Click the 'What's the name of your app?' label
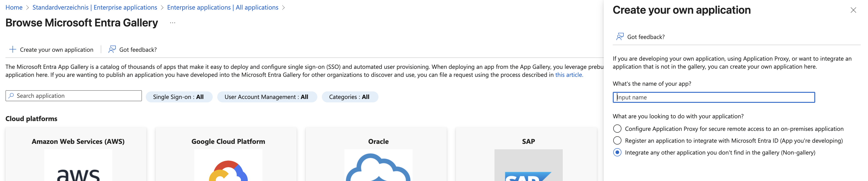This screenshot has width=868, height=181. tap(652, 84)
